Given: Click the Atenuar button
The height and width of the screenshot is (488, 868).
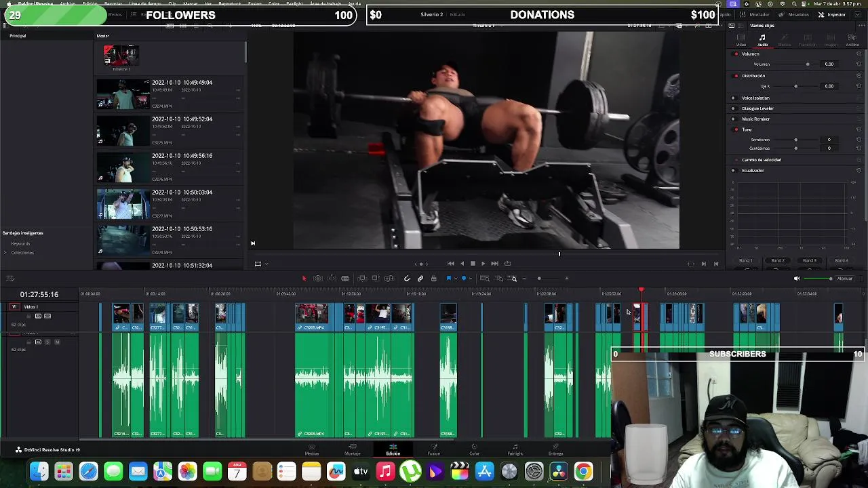Looking at the screenshot, I should 845,279.
